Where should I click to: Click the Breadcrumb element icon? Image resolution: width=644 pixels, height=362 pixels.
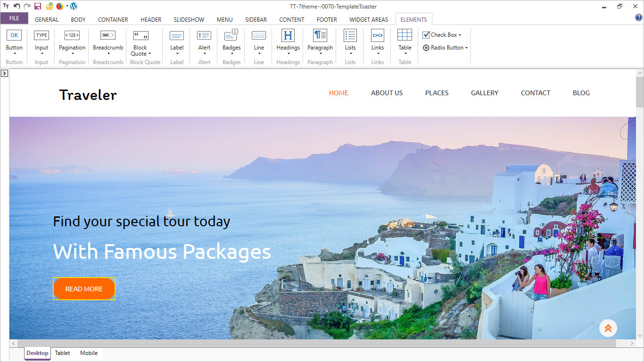click(108, 35)
